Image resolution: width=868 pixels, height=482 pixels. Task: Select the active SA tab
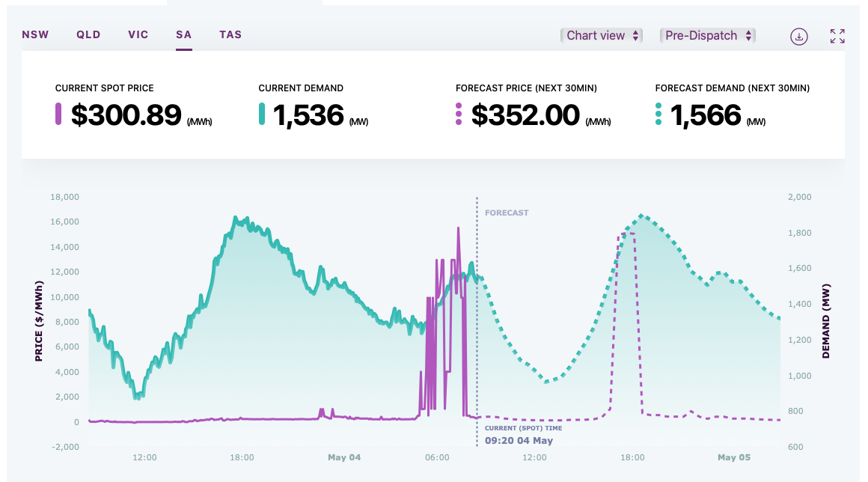184,34
